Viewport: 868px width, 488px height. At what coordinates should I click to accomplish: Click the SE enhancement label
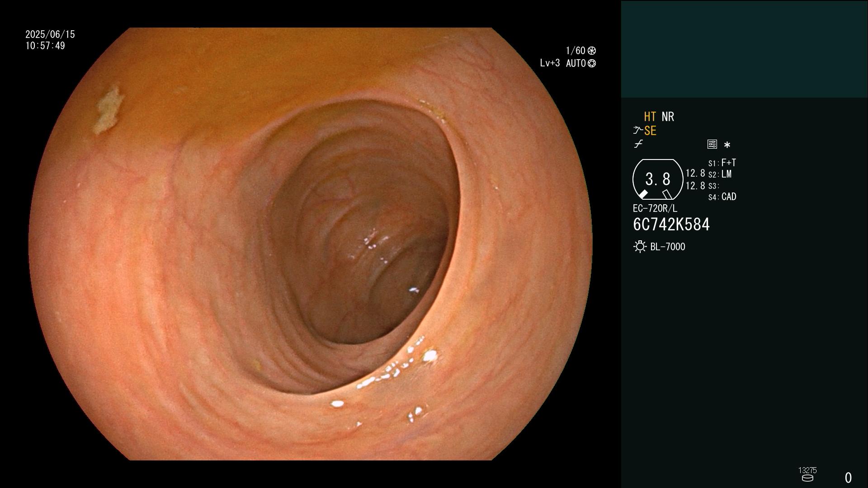[650, 131]
